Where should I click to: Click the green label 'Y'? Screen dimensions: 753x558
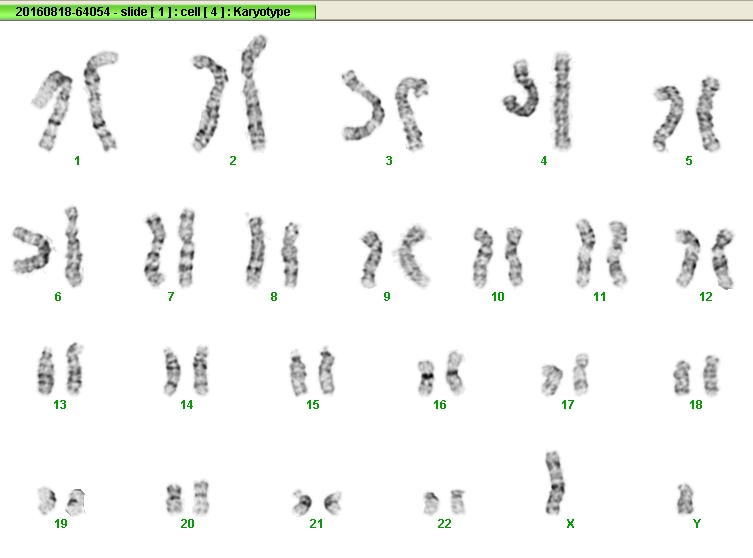click(x=697, y=524)
